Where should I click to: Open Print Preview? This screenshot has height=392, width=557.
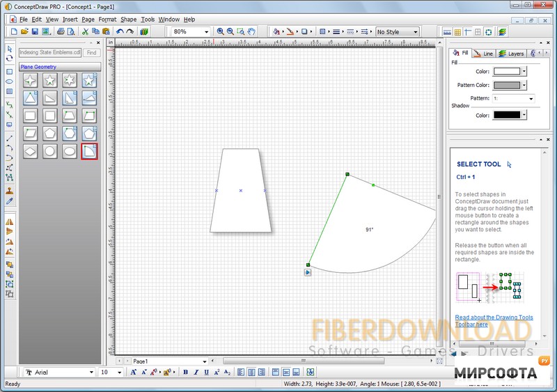tap(71, 31)
